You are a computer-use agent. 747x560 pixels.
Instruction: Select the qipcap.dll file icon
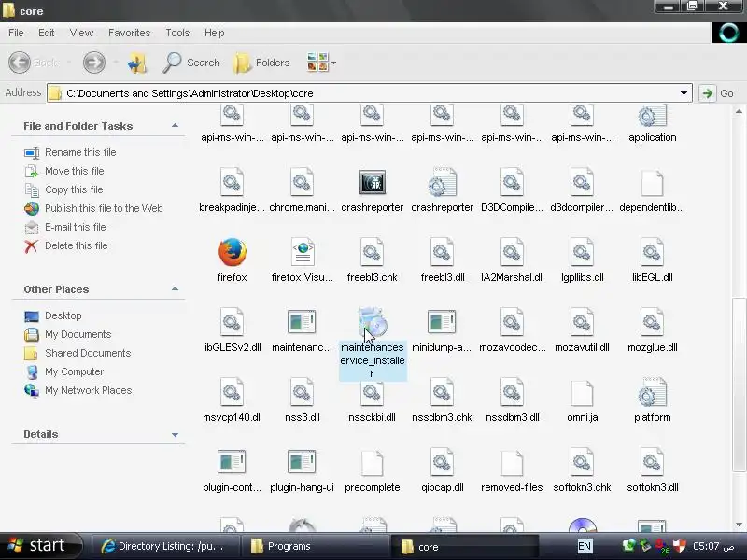[x=442, y=462]
